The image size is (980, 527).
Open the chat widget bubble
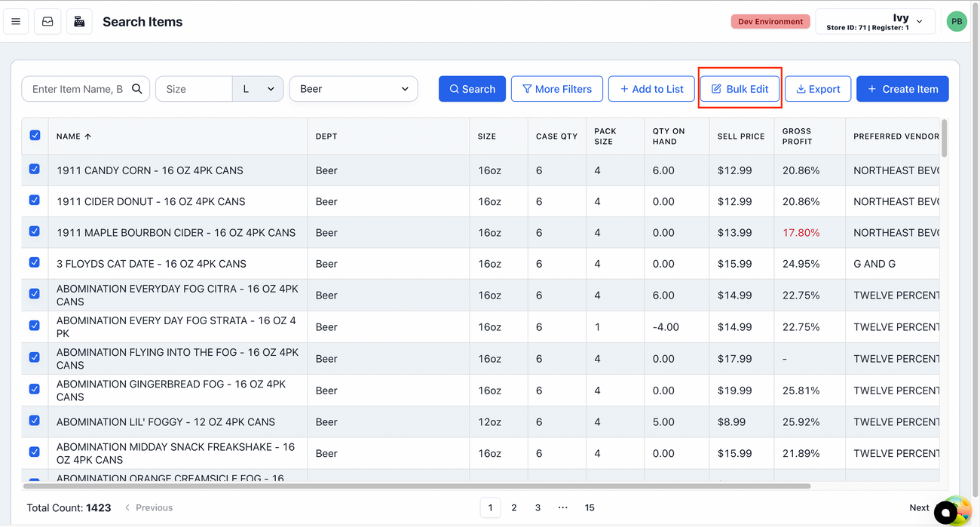tap(945, 512)
